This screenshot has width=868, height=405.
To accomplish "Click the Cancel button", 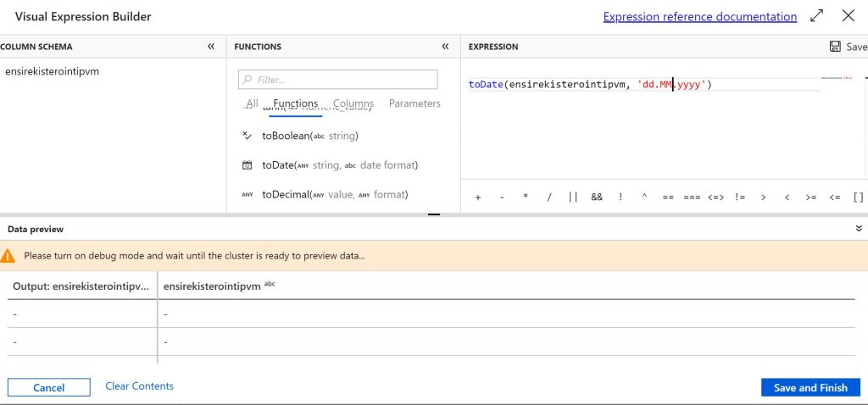I will point(48,388).
